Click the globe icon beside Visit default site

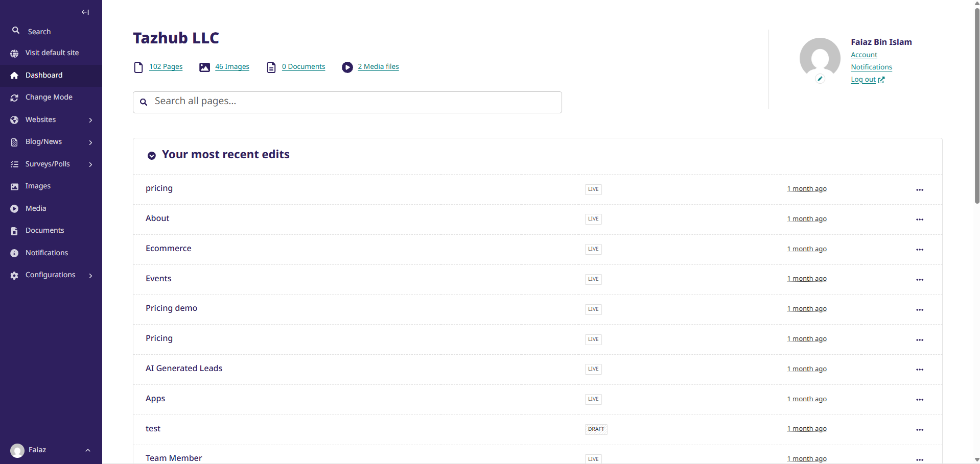point(14,53)
